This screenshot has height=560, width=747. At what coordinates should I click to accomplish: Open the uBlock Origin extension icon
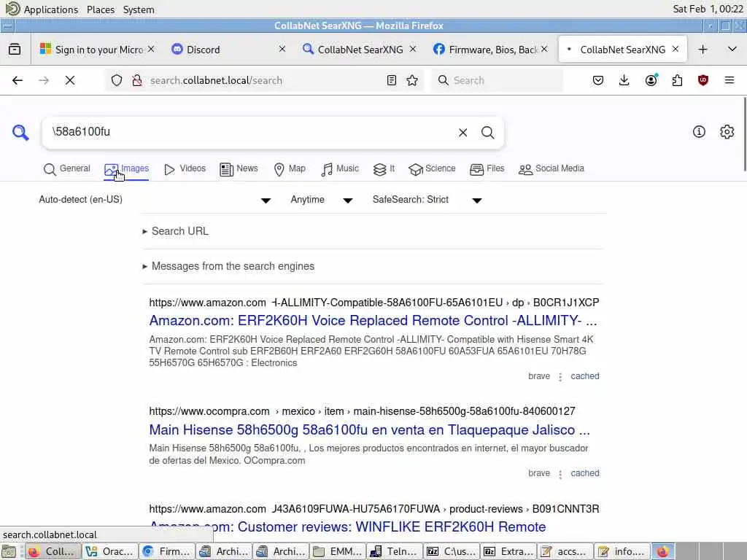(x=703, y=80)
